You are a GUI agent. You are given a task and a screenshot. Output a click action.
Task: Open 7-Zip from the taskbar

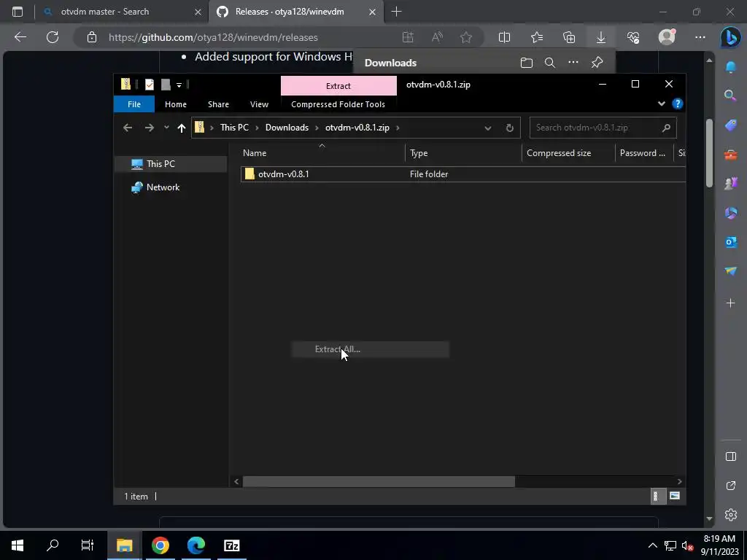point(231,545)
